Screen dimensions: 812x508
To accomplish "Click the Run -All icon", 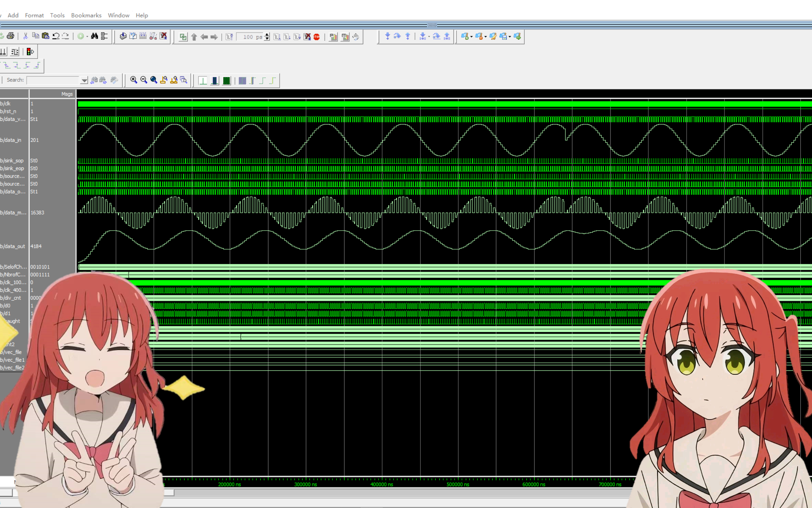I will 297,37.
